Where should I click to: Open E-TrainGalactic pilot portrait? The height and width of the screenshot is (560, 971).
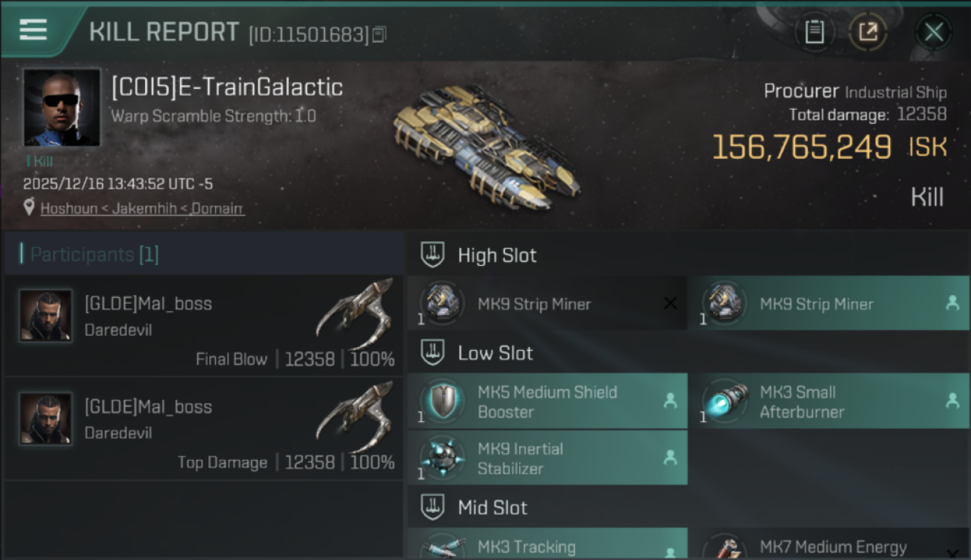click(62, 108)
